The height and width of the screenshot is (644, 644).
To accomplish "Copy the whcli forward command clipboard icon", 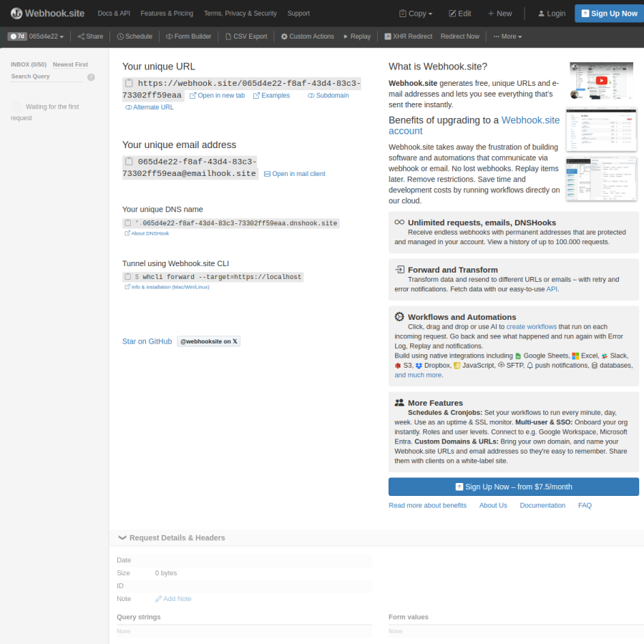I will (x=128, y=276).
